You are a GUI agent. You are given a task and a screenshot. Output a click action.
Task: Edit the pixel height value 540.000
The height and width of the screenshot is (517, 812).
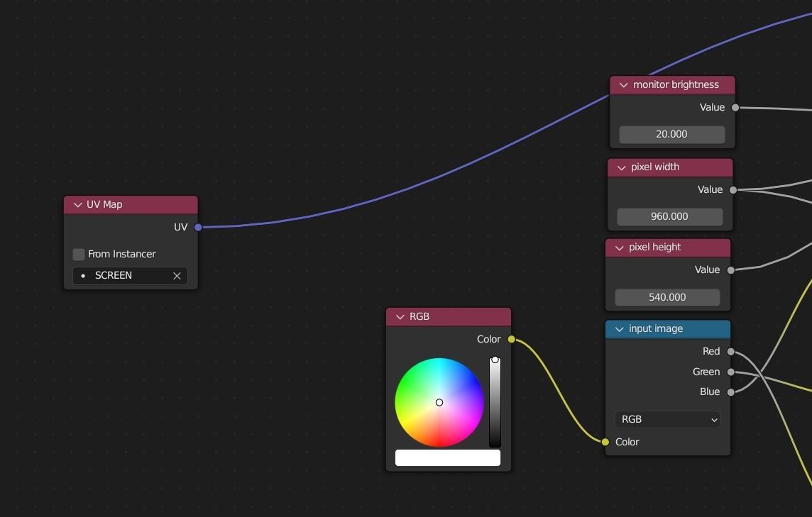(x=667, y=298)
